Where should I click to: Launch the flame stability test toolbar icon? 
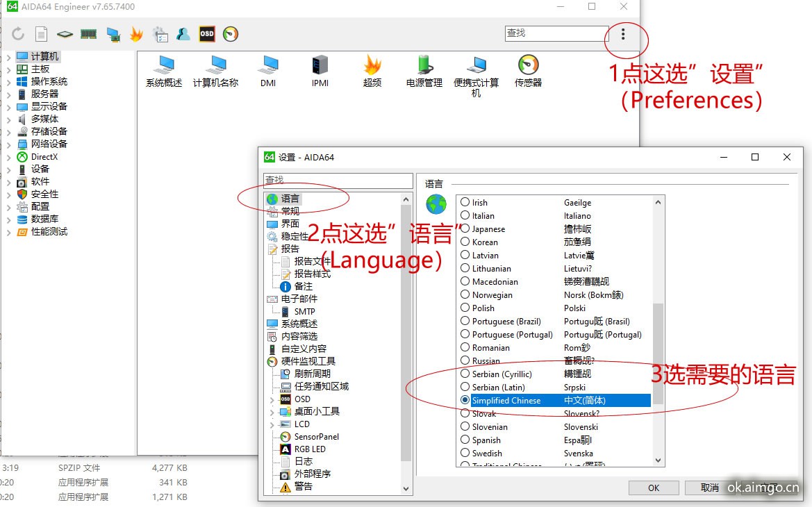click(136, 34)
